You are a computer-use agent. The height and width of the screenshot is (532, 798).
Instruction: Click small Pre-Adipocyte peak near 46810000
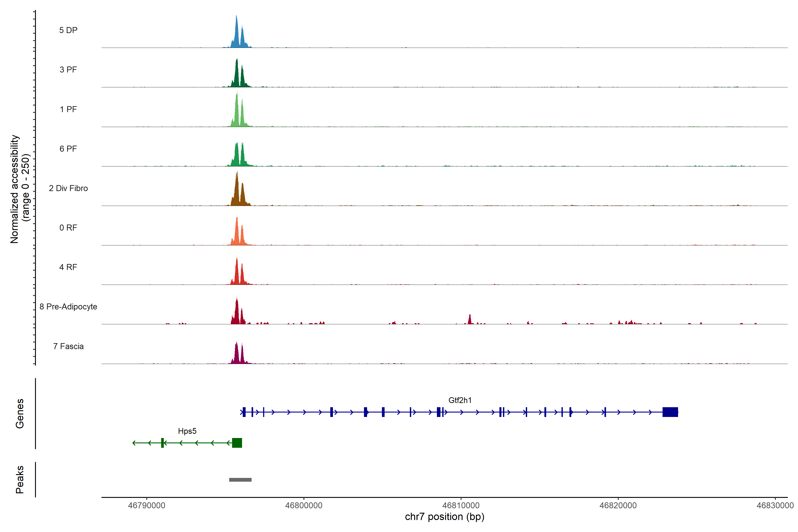(x=469, y=320)
